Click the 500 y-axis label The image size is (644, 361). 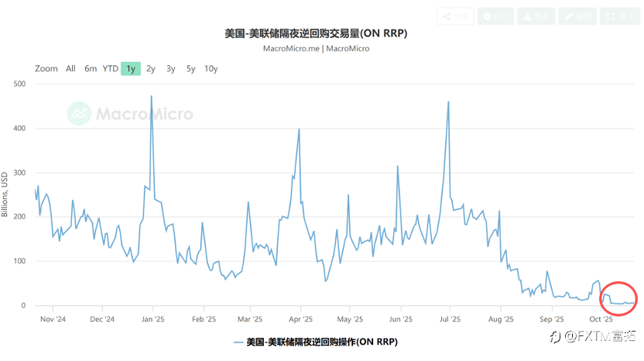click(x=19, y=84)
